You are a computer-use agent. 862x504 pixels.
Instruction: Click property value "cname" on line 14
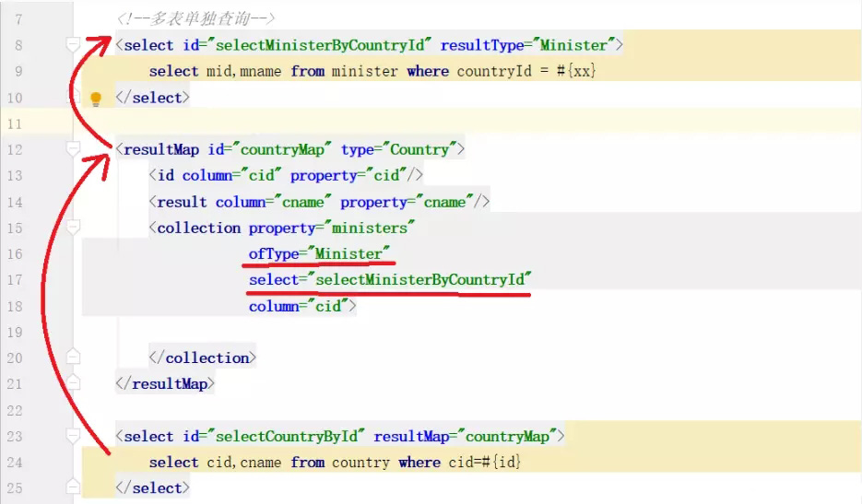click(x=444, y=202)
